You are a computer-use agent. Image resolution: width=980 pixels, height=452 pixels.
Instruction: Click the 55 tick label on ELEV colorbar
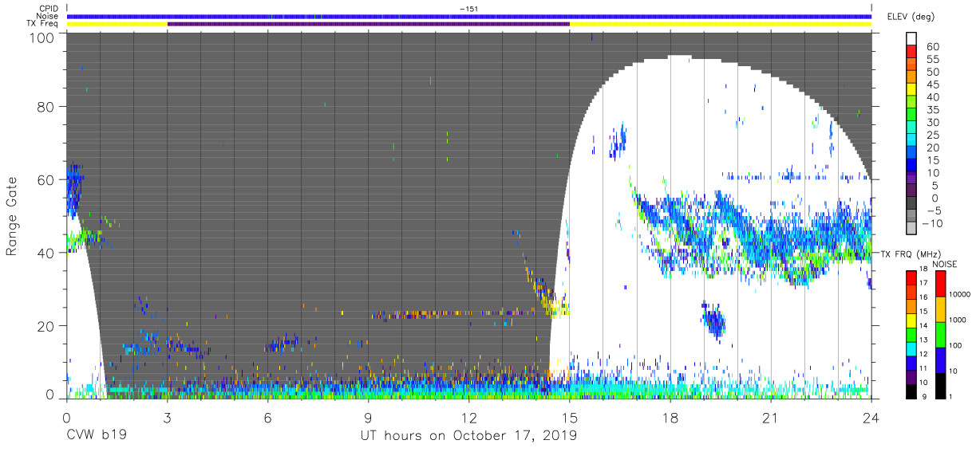tap(932, 60)
